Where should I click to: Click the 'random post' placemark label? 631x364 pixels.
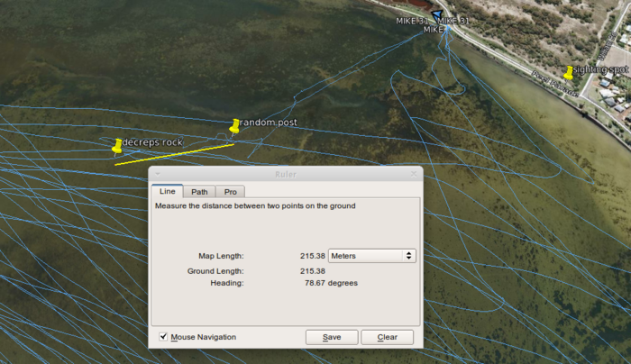pos(269,122)
